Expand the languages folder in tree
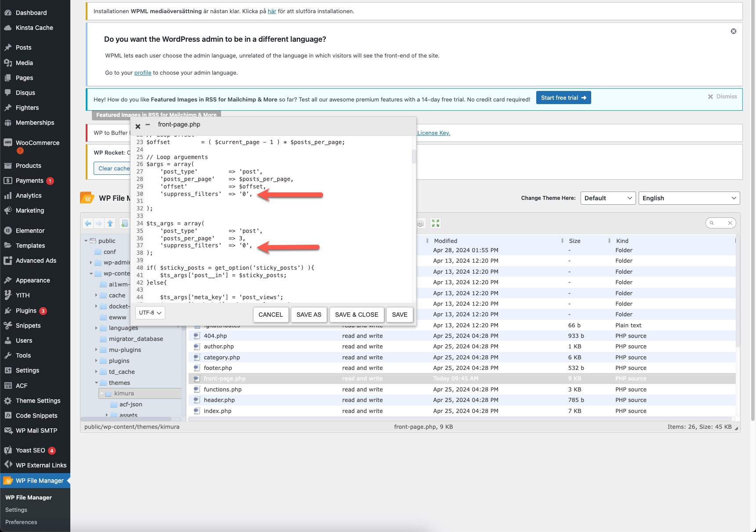Screen dimensions: 756x532 tap(96, 328)
